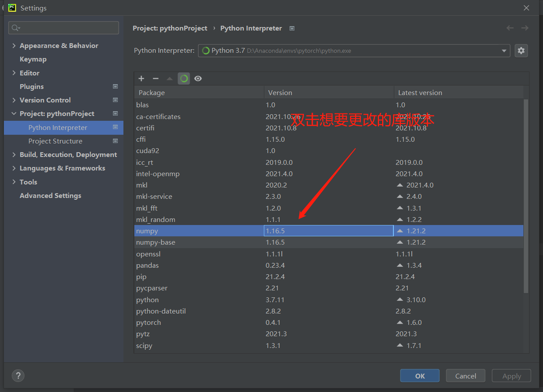Click the Version column header
This screenshot has width=543, height=392.
tap(329, 92)
